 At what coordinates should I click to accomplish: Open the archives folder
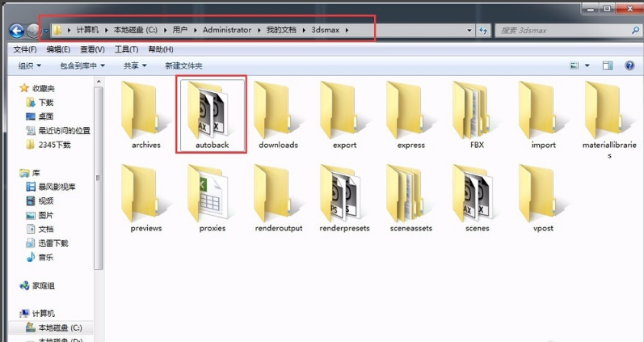[145, 115]
